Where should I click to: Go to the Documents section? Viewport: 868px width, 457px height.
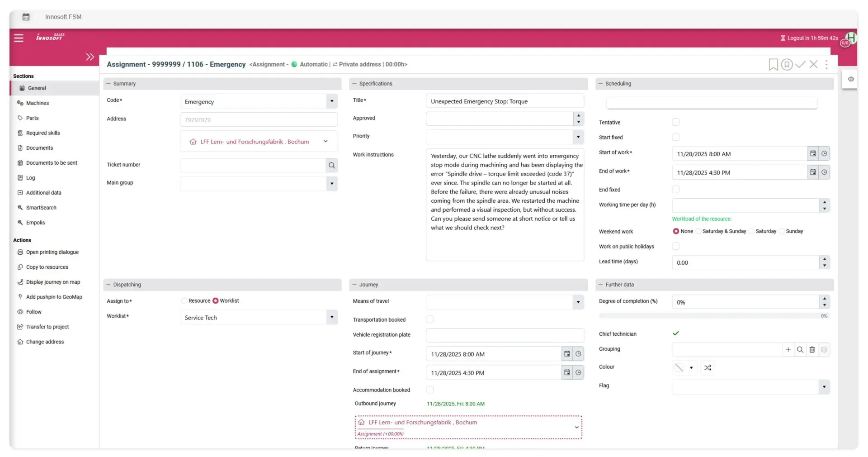coord(39,148)
